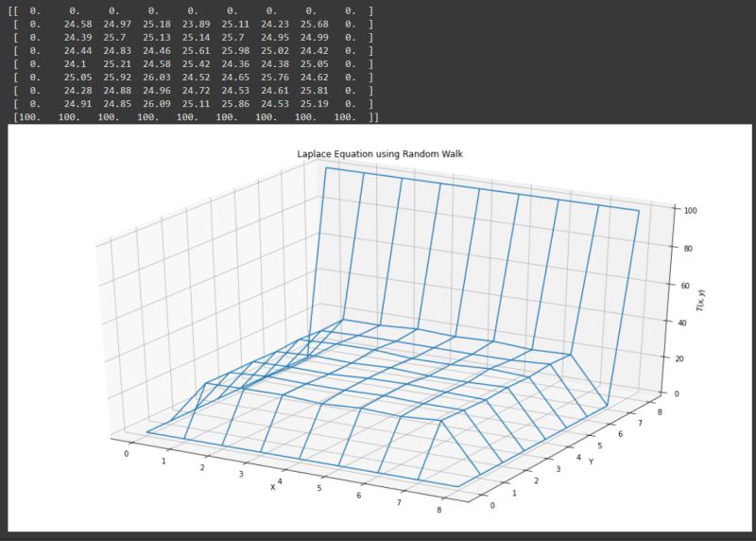The width and height of the screenshot is (756, 541).
Task: Select the 20 tick on the T axis
Action: pyautogui.click(x=679, y=358)
